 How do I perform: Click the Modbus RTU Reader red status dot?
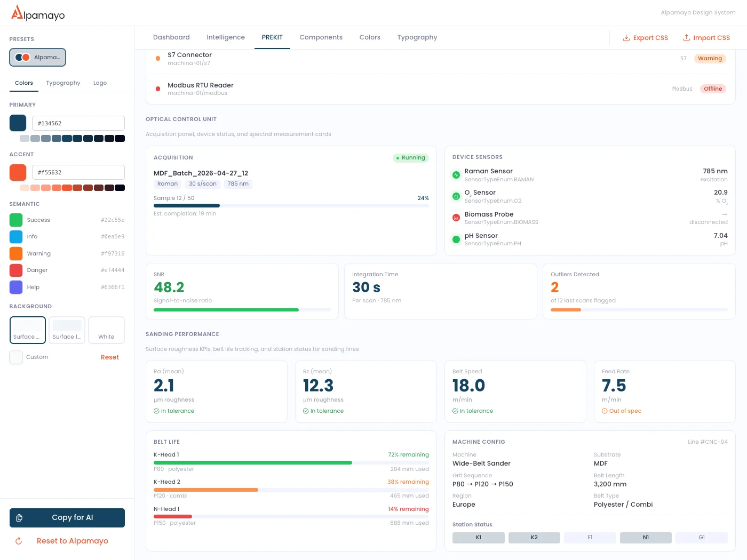[158, 89]
